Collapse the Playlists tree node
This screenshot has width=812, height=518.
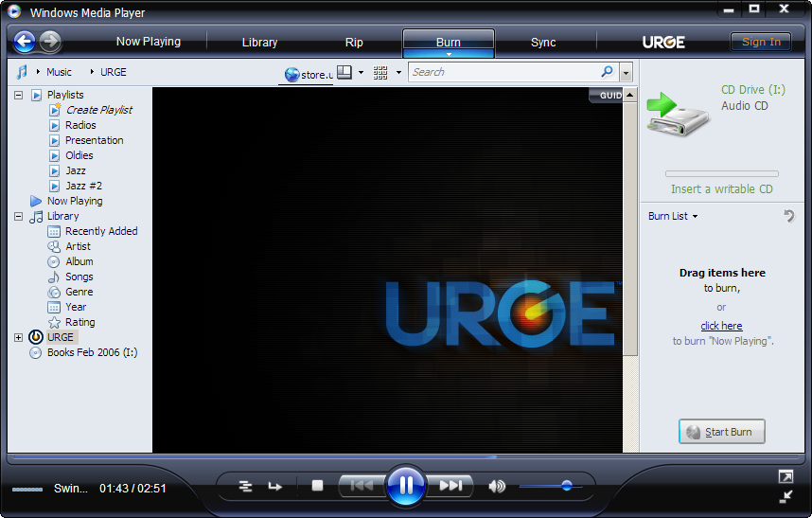coord(19,95)
